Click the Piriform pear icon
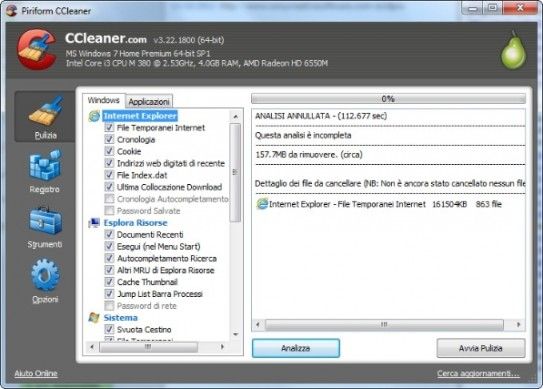 coord(514,51)
